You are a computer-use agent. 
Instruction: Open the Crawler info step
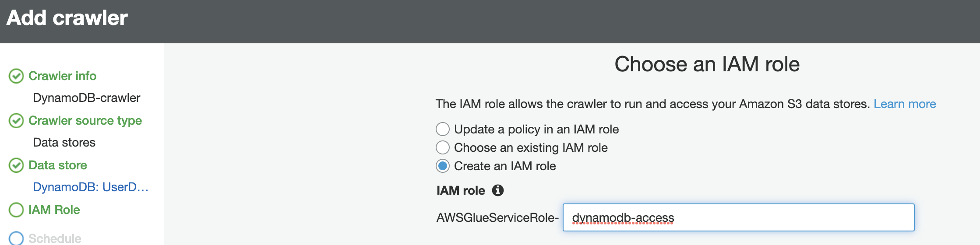point(62,76)
